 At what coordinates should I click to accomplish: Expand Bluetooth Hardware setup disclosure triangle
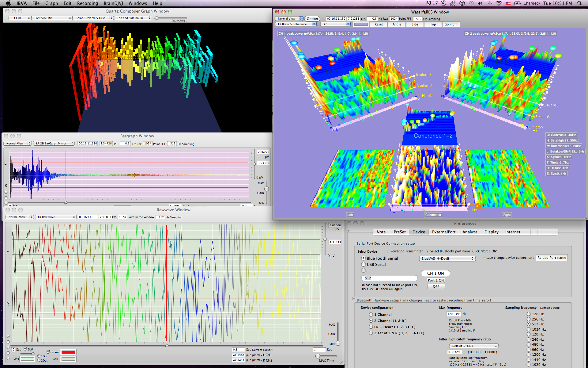(x=353, y=299)
